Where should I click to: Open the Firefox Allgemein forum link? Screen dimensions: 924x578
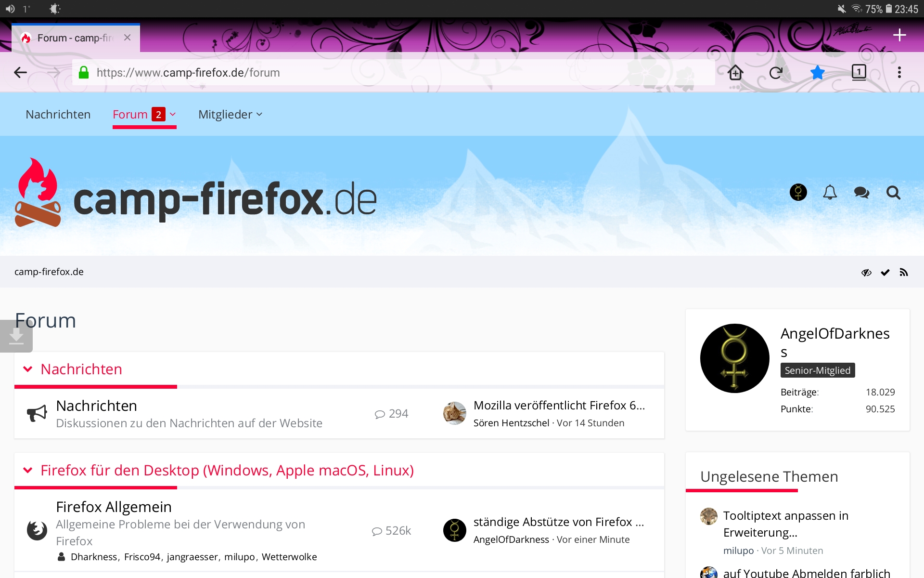114,507
